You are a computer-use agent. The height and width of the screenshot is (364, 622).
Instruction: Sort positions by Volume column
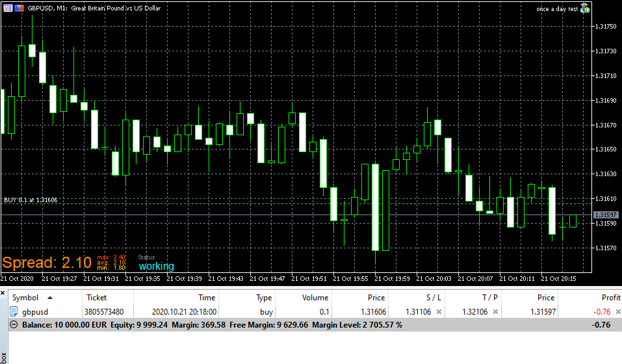(304, 298)
